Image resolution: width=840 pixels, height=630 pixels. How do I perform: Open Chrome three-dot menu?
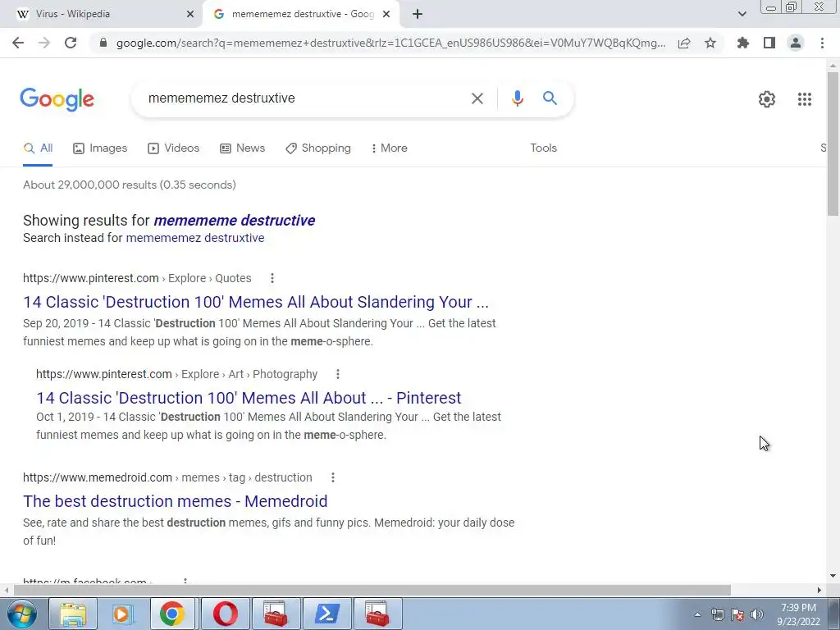click(822, 43)
